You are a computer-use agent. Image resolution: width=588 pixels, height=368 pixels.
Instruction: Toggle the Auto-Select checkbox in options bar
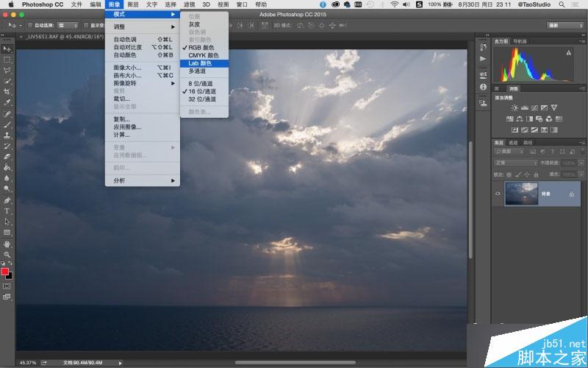click(30, 26)
